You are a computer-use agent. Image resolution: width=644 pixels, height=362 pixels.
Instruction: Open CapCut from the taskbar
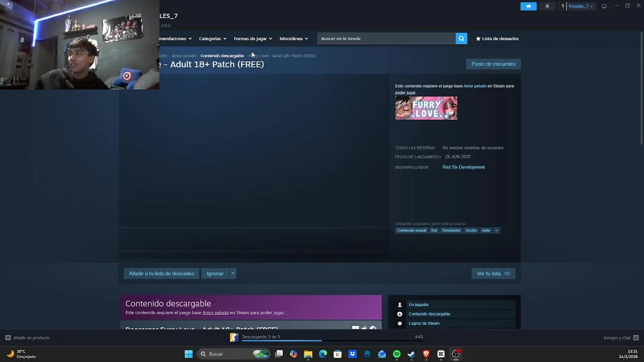pyautogui.click(x=441, y=354)
